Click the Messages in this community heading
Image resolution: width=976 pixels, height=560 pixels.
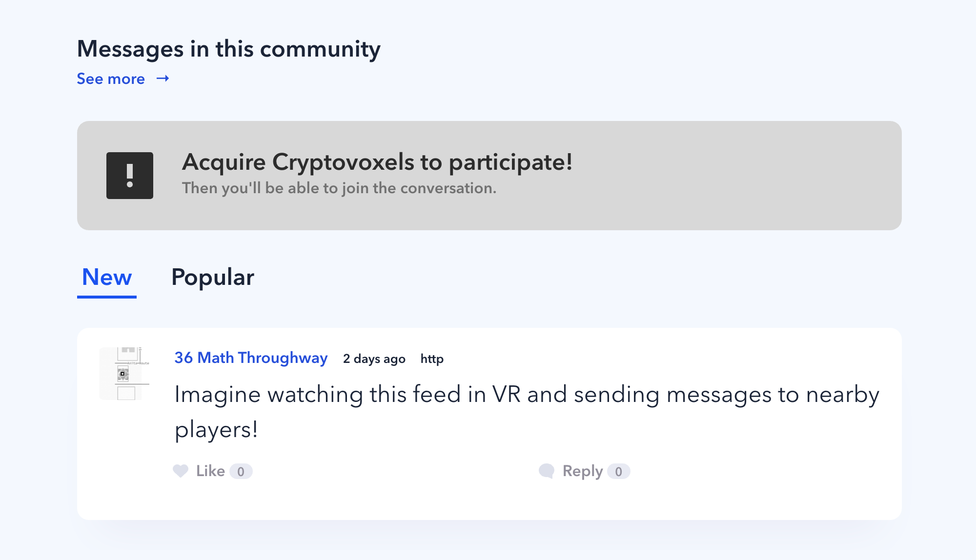[x=229, y=49]
